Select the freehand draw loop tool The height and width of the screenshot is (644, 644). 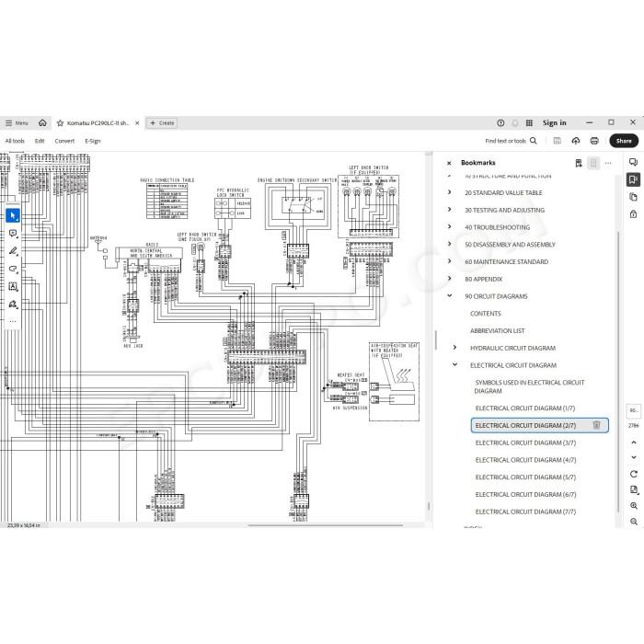13,269
